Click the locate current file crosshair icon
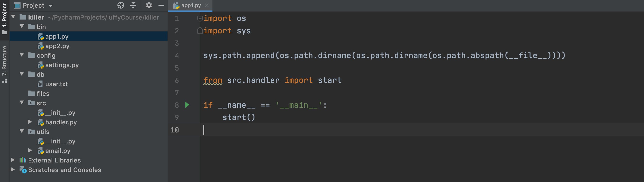 pos(121,5)
